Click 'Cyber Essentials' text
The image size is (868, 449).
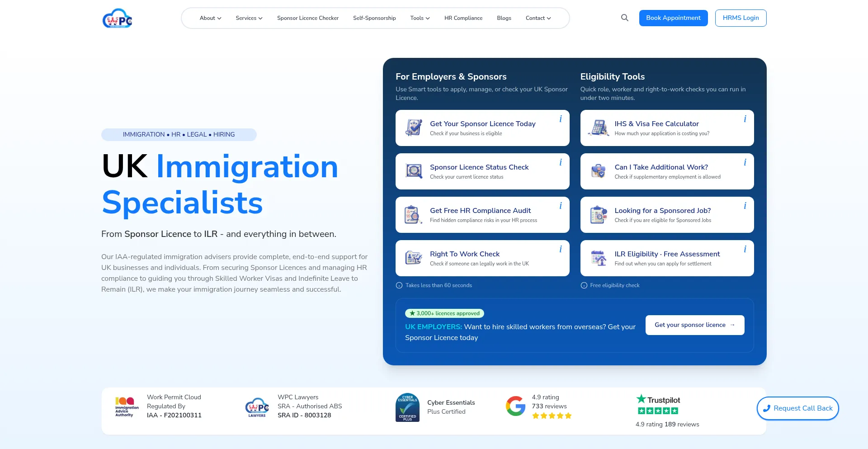[451, 402]
